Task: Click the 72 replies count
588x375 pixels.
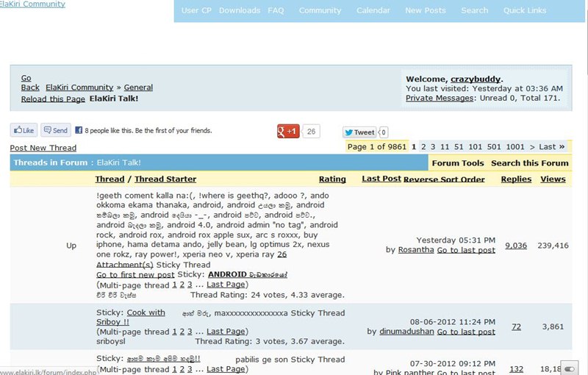Action: click(517, 326)
